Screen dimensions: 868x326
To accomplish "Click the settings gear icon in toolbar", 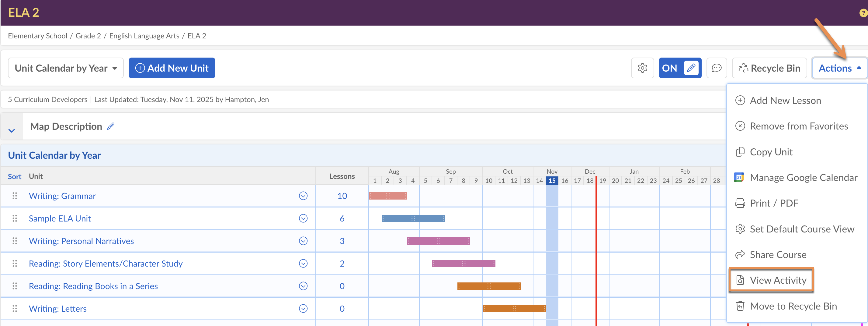I will tap(642, 68).
